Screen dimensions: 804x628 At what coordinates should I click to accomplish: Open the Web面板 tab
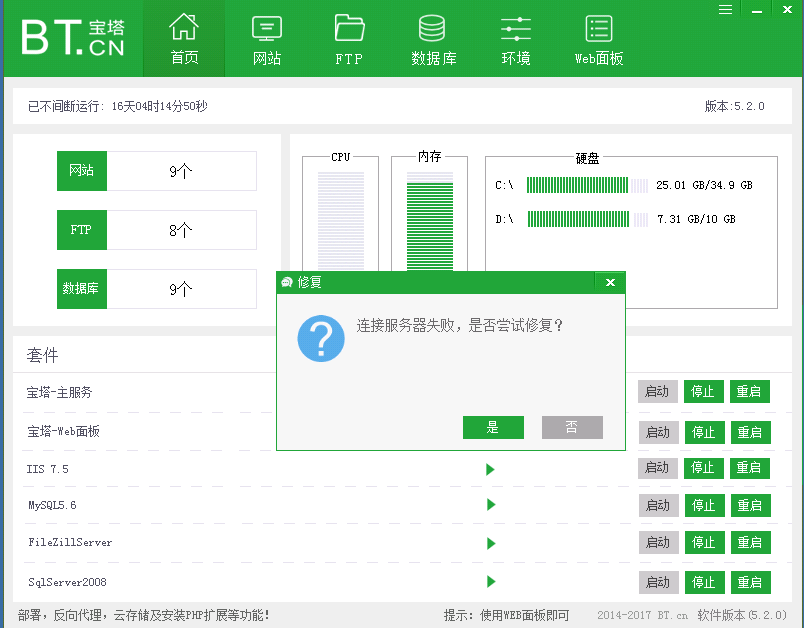(599, 40)
